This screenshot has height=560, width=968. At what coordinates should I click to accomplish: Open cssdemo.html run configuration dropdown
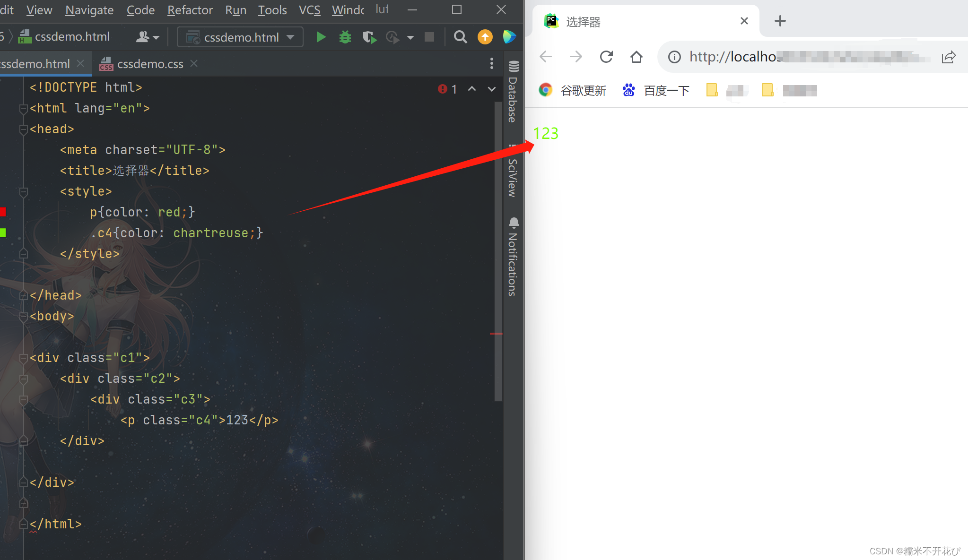pyautogui.click(x=240, y=37)
